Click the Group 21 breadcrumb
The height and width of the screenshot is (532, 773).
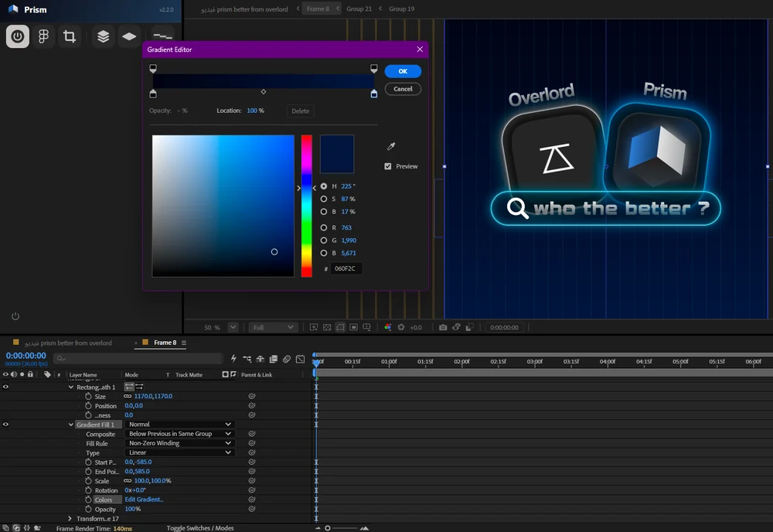pyautogui.click(x=359, y=9)
